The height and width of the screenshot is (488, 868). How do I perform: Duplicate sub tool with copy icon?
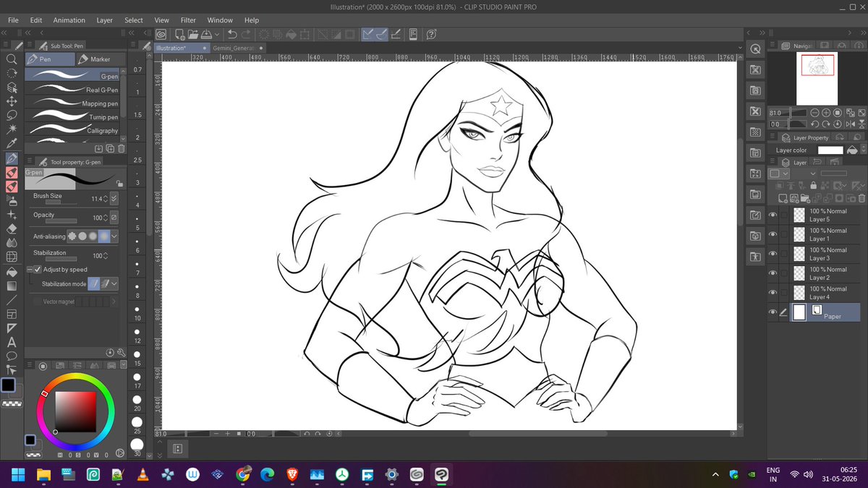pos(110,149)
